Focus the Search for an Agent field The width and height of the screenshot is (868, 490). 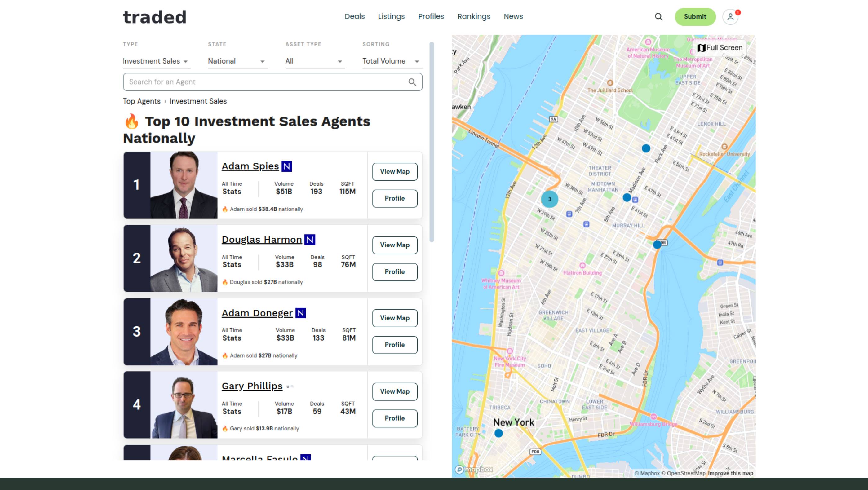(x=272, y=82)
